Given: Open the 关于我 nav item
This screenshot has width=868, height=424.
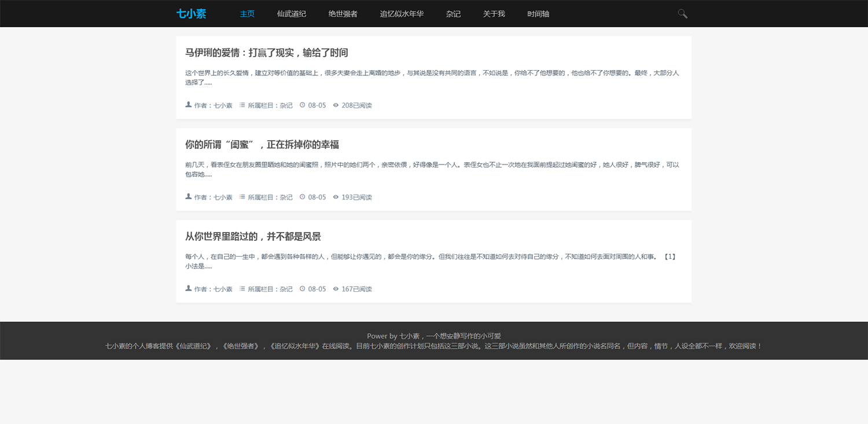Looking at the screenshot, I should (494, 14).
